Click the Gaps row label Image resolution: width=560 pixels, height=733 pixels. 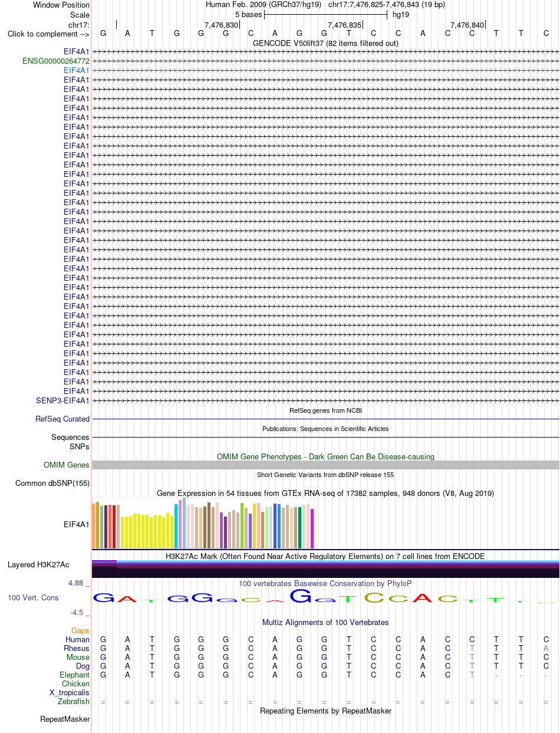point(81,631)
